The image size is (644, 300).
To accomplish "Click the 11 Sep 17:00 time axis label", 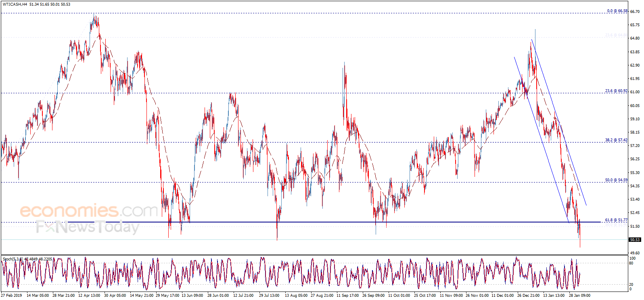I will point(347,296).
